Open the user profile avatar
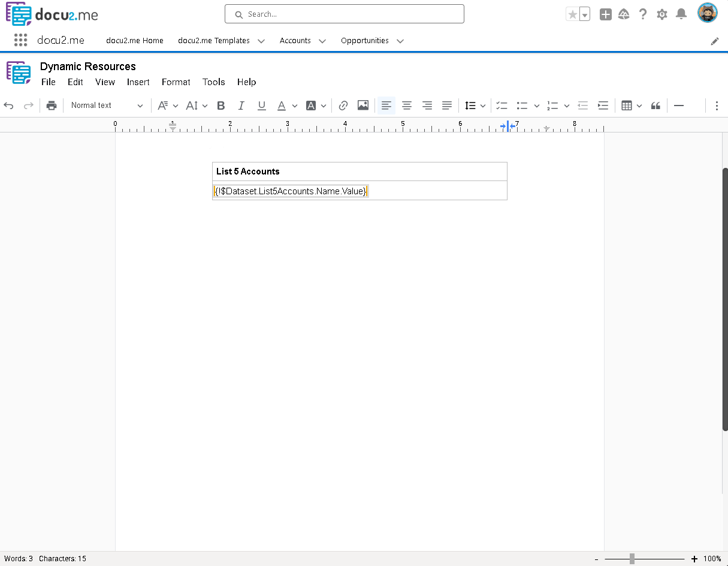 708,13
